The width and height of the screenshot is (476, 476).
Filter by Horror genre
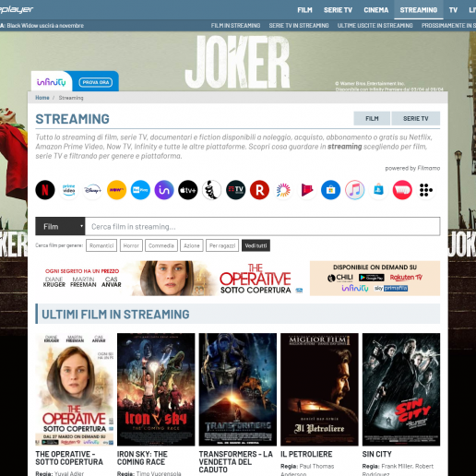pos(131,245)
